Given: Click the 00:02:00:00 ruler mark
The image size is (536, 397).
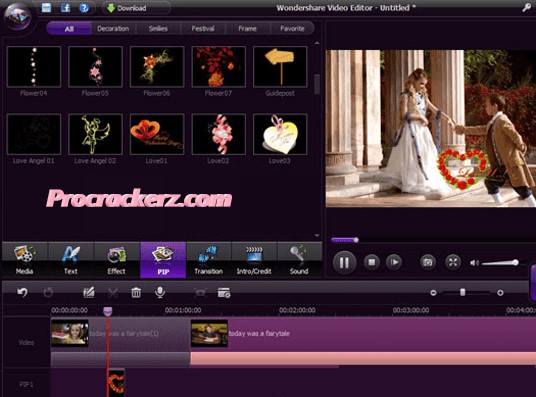Looking at the screenshot, I should point(297,310).
